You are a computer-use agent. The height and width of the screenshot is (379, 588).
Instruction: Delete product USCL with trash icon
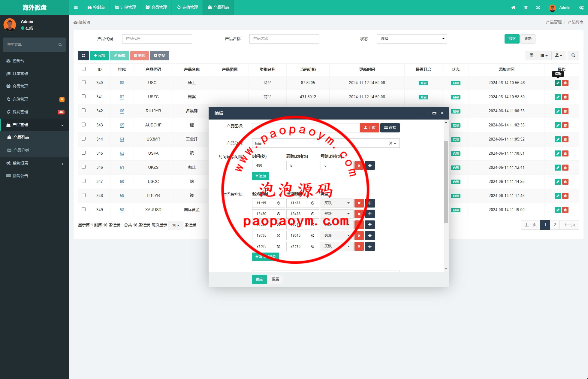point(565,83)
